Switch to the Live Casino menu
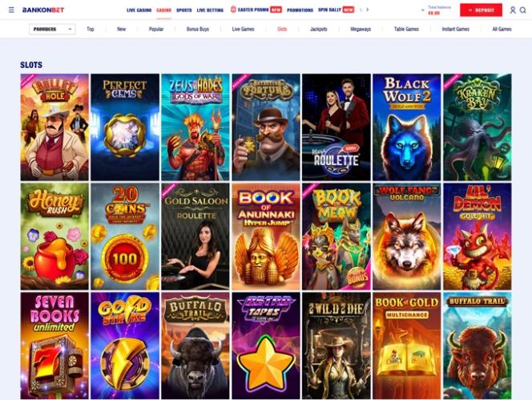The height and width of the screenshot is (400, 532). [x=139, y=10]
